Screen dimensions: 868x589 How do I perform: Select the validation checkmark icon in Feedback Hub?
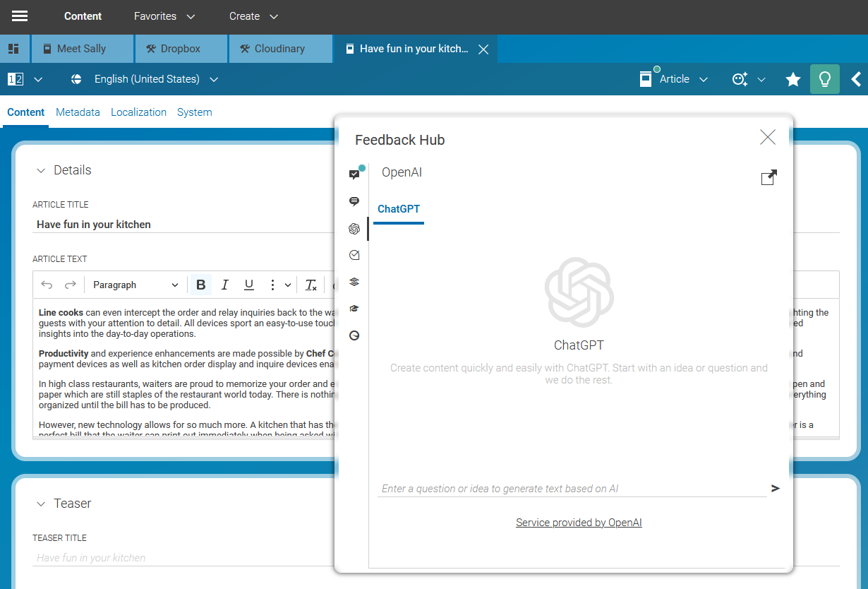coord(354,255)
